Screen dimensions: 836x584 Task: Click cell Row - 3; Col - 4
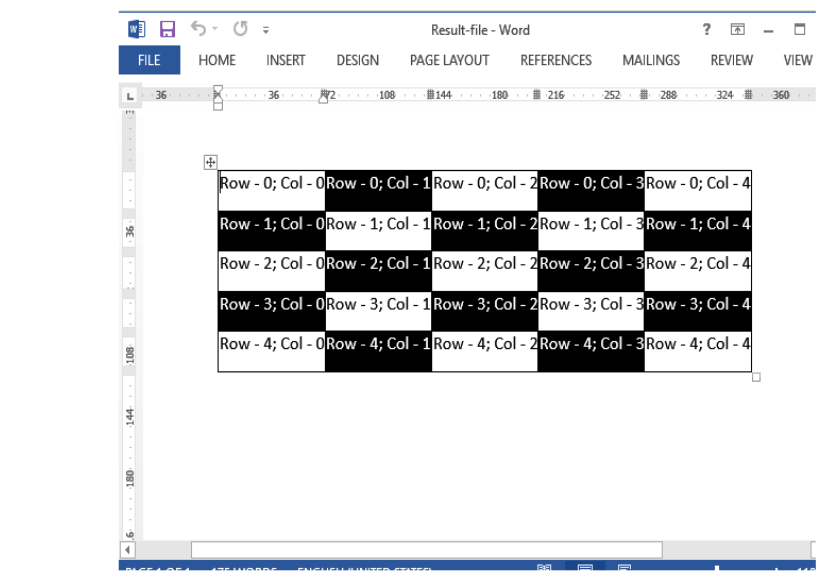(698, 311)
